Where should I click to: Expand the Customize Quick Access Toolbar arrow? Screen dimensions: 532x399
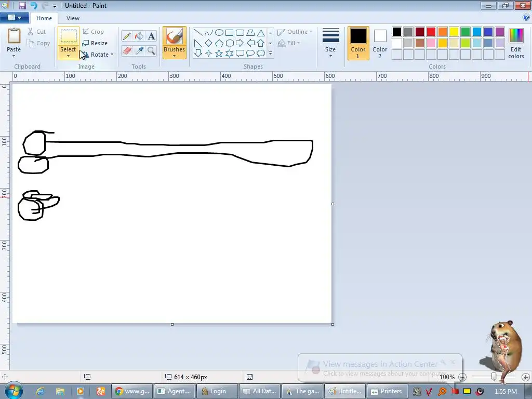pos(55,6)
